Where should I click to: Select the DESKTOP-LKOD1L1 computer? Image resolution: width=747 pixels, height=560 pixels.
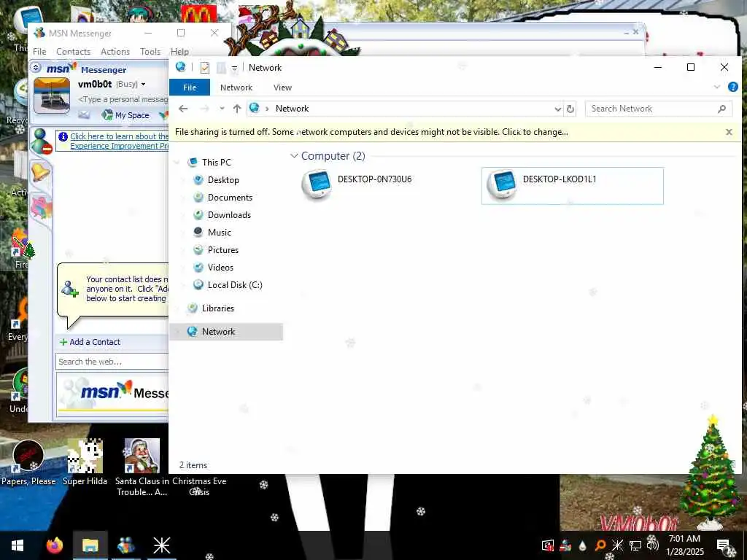coord(572,186)
